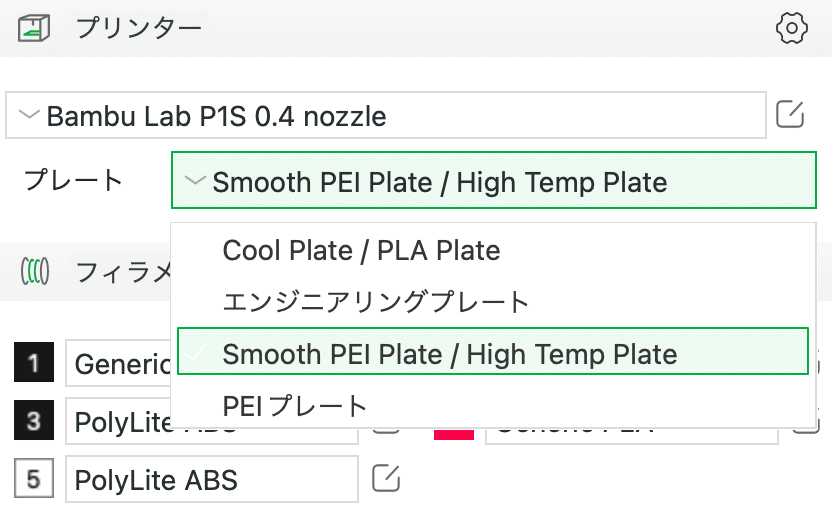Expand the Bambu Lab P1S printer dropdown

pos(386,115)
